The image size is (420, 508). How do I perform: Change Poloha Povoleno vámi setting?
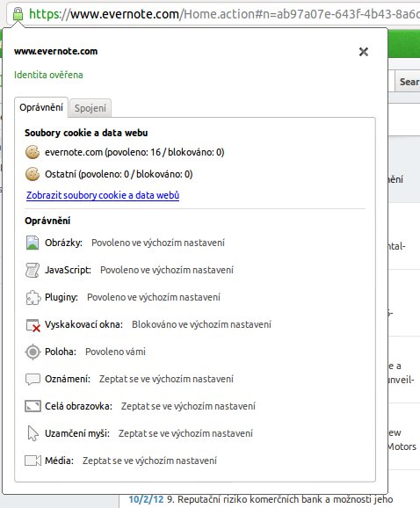(115, 352)
